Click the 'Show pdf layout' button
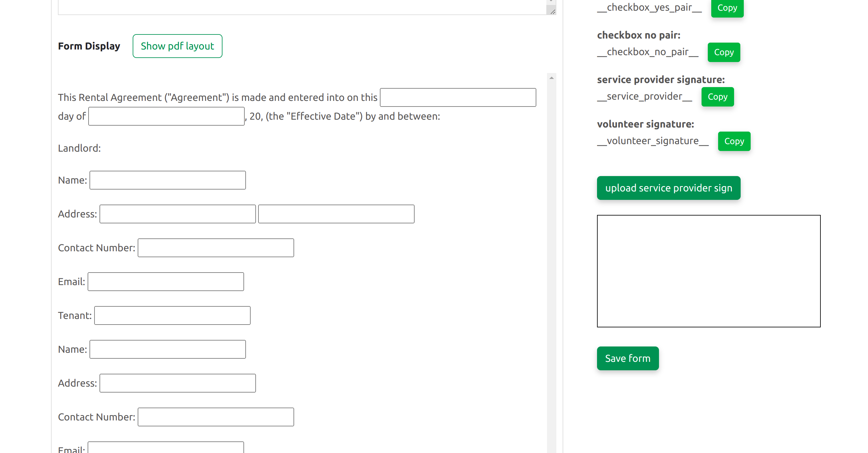The height and width of the screenshot is (453, 868). click(x=177, y=46)
